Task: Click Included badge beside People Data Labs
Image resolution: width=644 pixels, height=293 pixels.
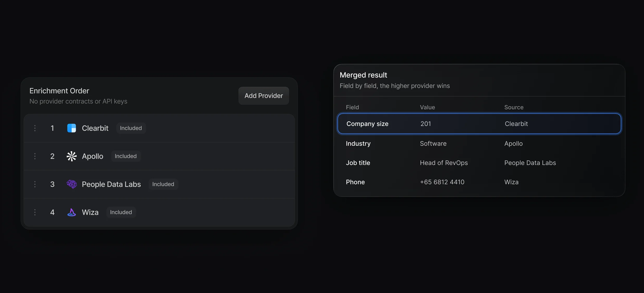Action: tap(163, 184)
